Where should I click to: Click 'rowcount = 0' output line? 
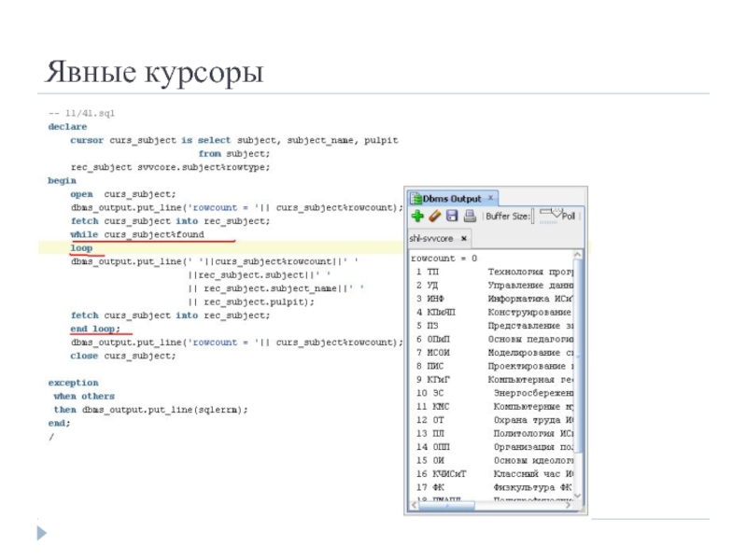tap(444, 258)
